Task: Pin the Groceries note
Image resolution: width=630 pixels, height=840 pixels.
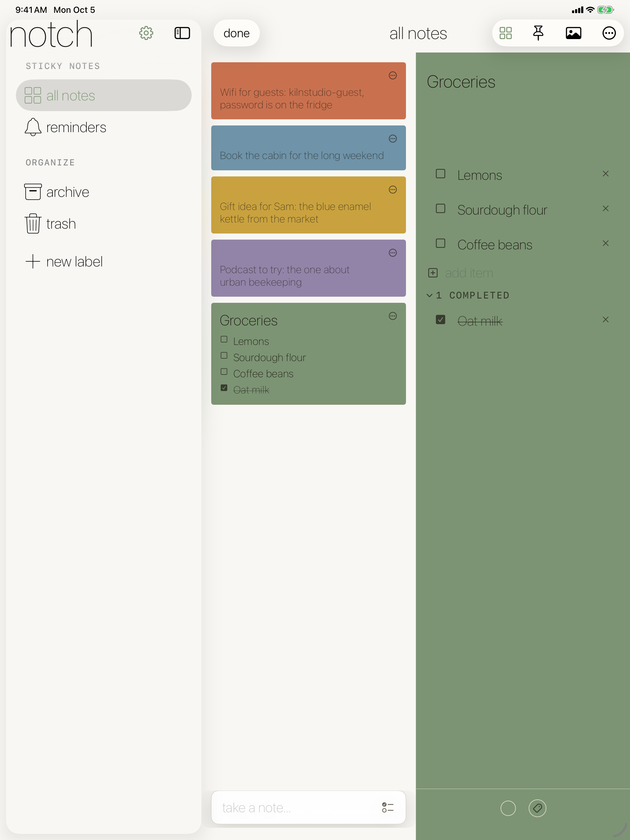Action: point(538,33)
